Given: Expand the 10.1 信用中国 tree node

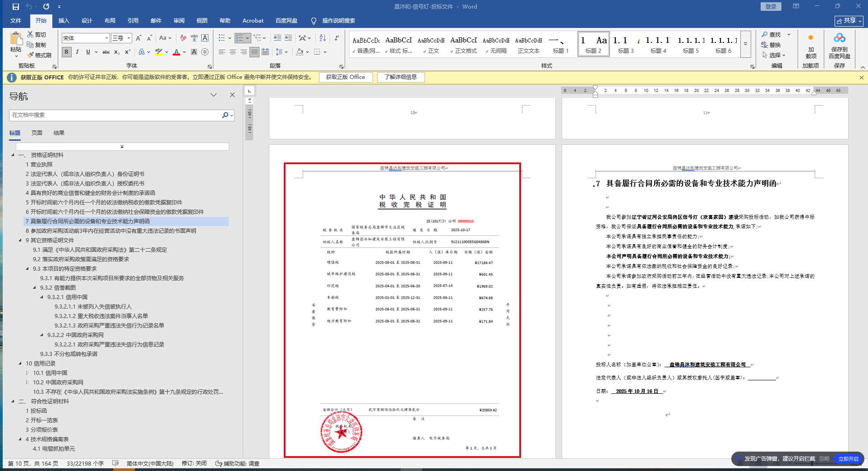Looking at the screenshot, I should pos(27,373).
